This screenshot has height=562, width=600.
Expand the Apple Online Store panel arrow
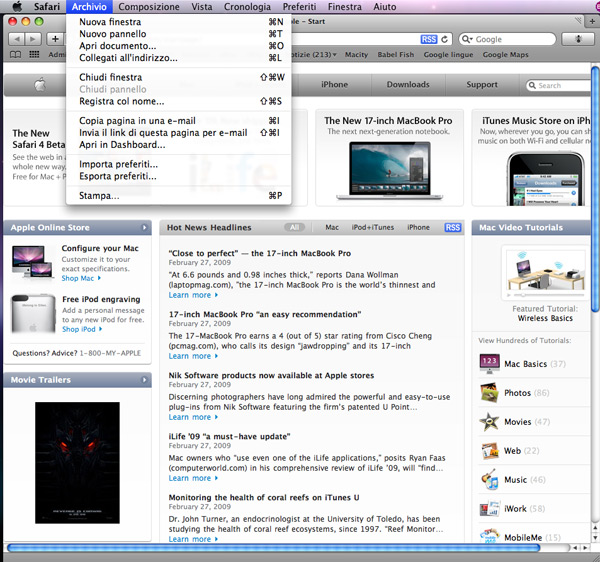pyautogui.click(x=146, y=227)
